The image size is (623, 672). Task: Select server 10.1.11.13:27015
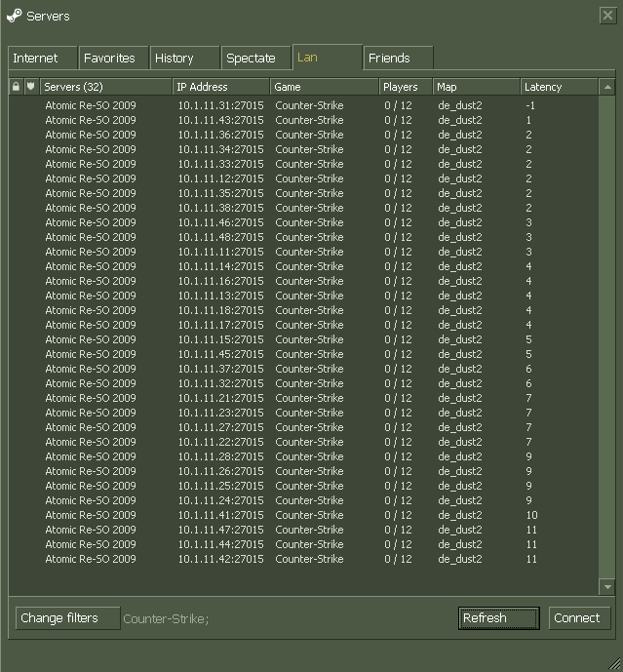coord(303,296)
